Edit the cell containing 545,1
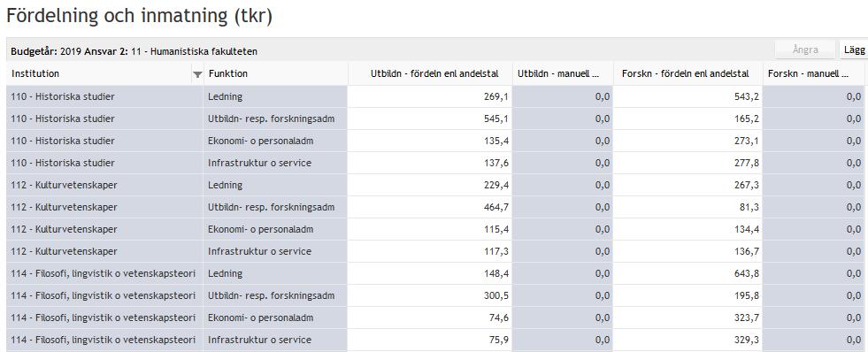The width and height of the screenshot is (868, 352). 430,119
